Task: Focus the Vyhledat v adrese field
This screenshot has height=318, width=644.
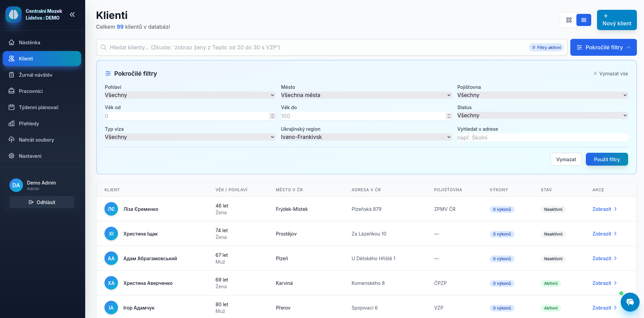Action: pyautogui.click(x=542, y=138)
